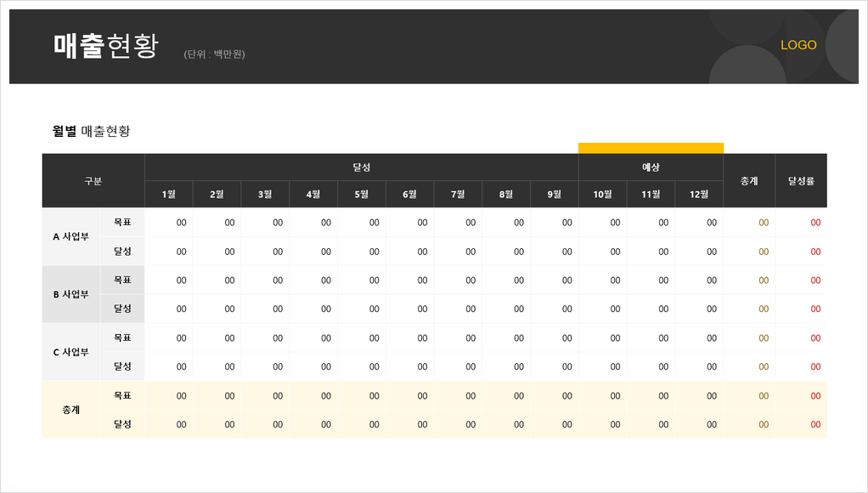Click the 11월 column header
868x493 pixels.
[651, 195]
